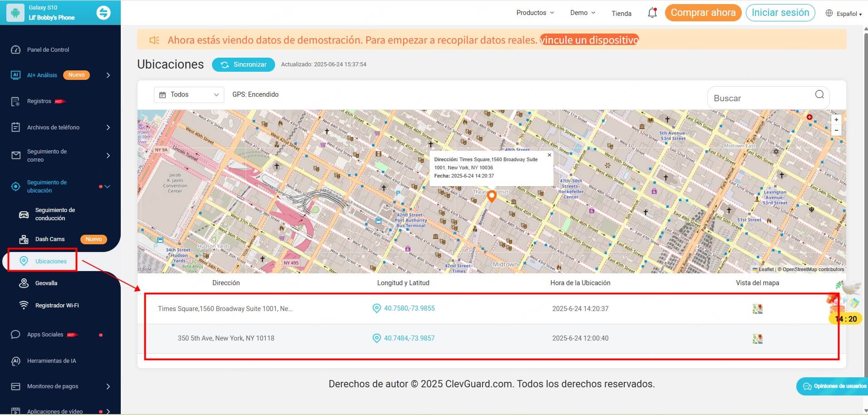
Task: Click the Archivos de teléfono clipboard icon
Action: coord(15,127)
